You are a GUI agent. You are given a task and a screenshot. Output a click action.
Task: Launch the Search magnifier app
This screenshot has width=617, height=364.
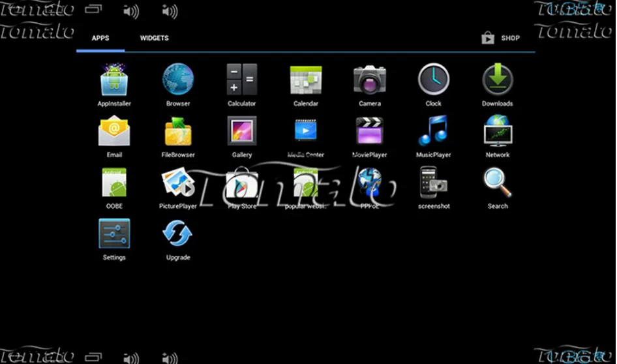498,182
